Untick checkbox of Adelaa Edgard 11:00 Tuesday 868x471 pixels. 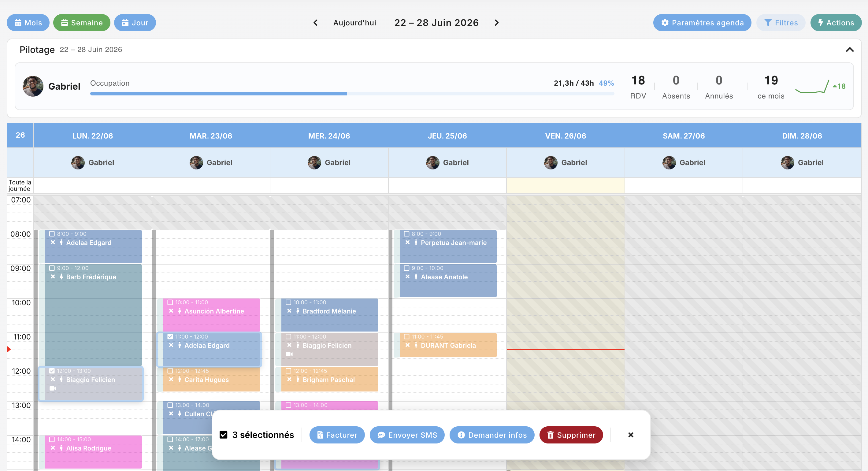(170, 336)
